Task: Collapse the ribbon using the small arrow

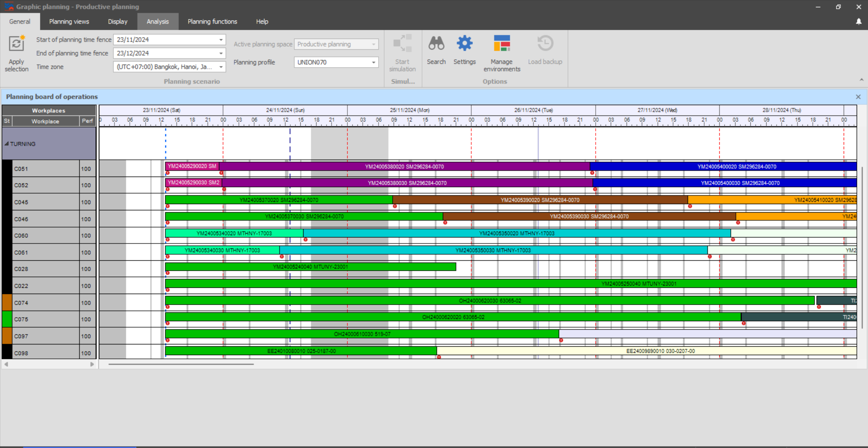Action: point(861,80)
